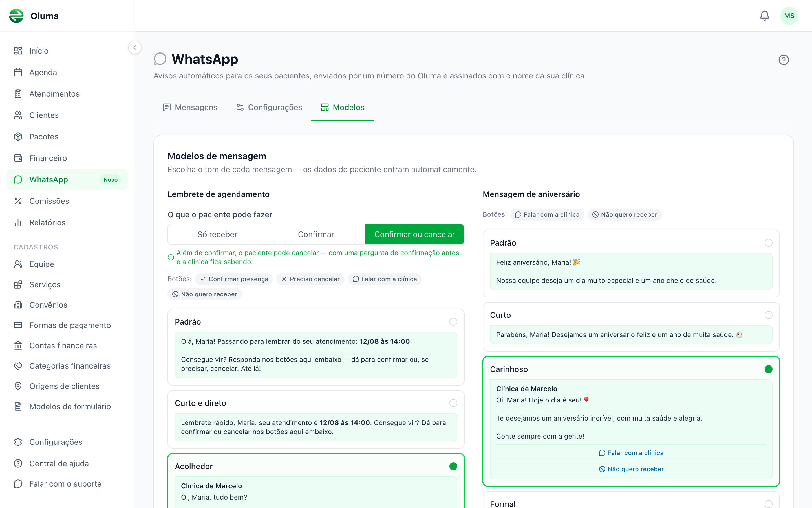Click the 'CADASTROS' sidebar section label
The height and width of the screenshot is (508, 812).
tap(36, 247)
